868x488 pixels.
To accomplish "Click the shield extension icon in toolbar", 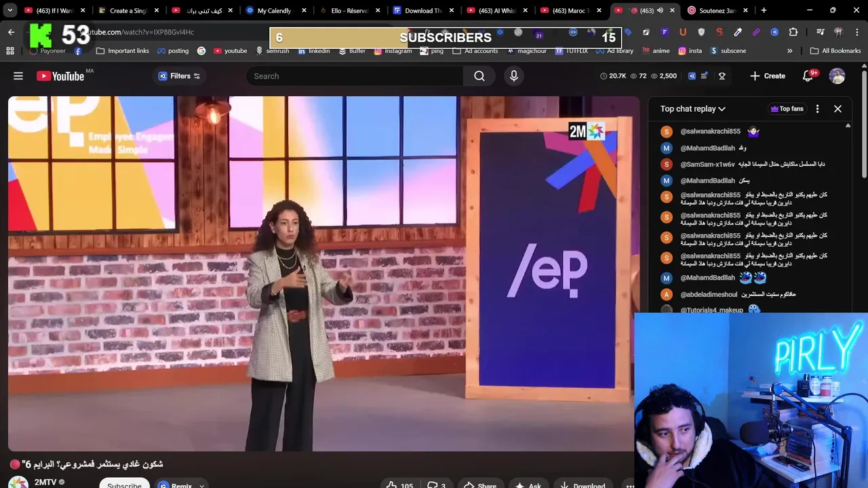I will tap(701, 32).
